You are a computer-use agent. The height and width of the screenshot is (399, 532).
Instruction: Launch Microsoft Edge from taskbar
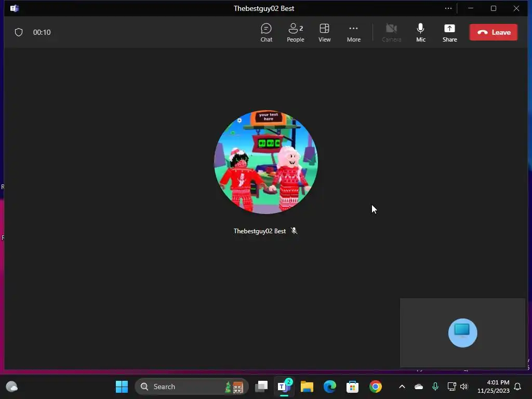329,387
